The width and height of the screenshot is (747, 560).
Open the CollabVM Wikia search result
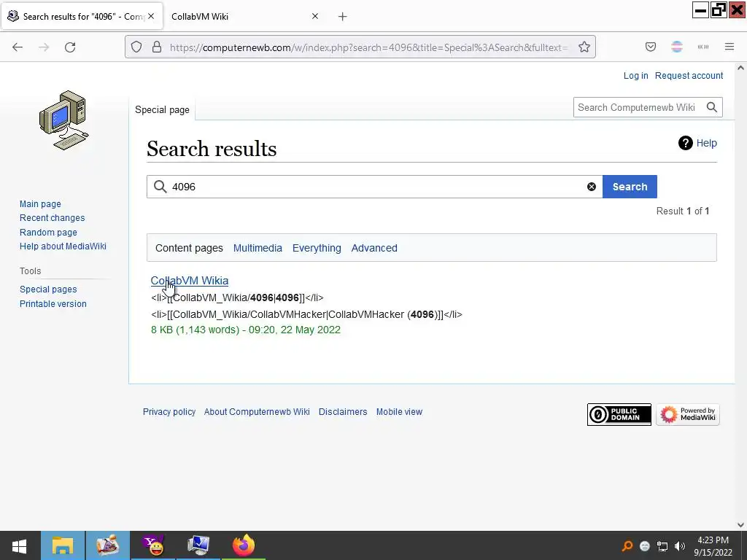[190, 281]
